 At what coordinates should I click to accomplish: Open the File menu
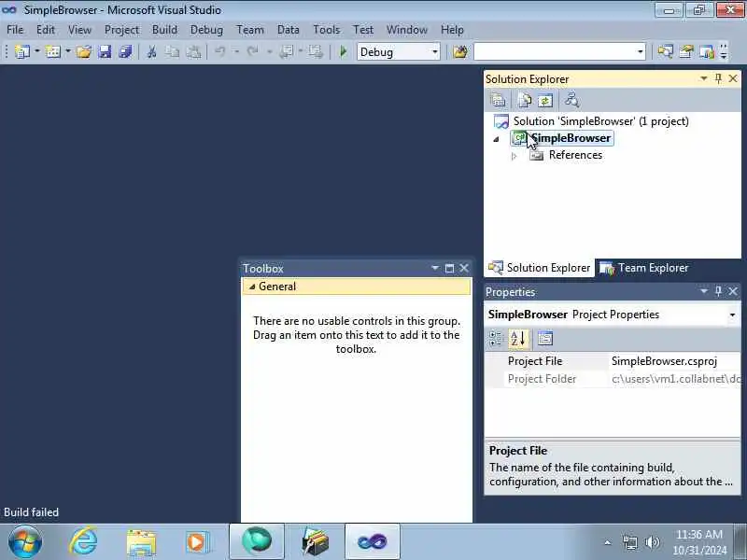pos(15,30)
